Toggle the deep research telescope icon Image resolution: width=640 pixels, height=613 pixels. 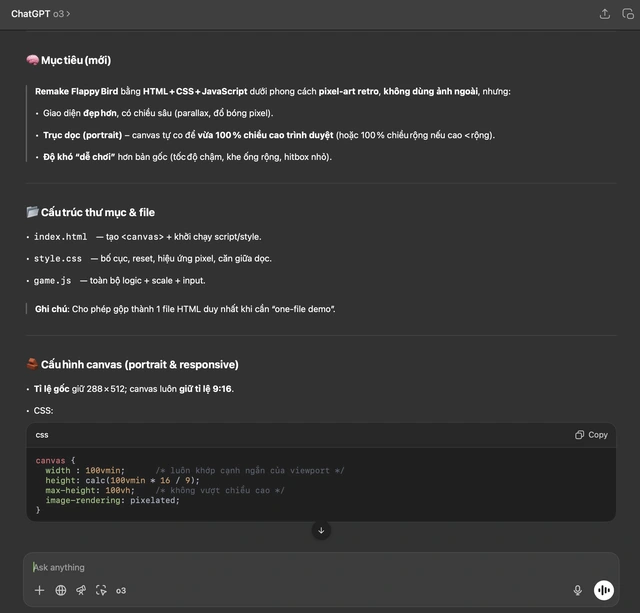pos(81,590)
